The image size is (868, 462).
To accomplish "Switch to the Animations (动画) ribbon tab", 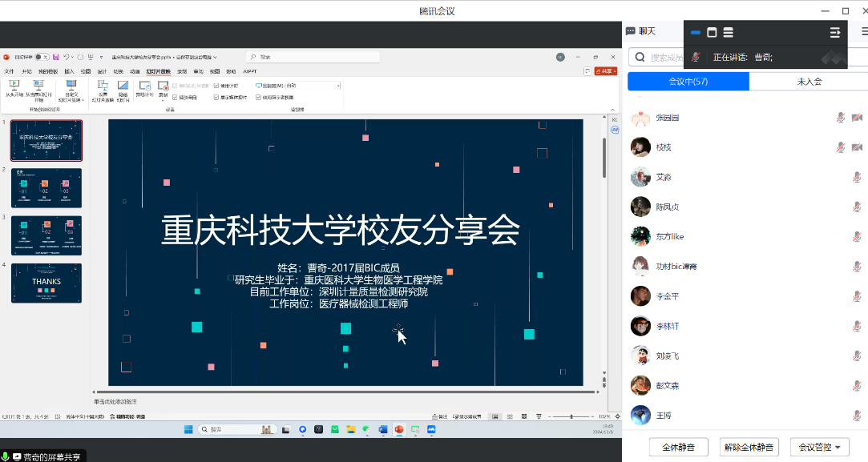I will [x=135, y=71].
